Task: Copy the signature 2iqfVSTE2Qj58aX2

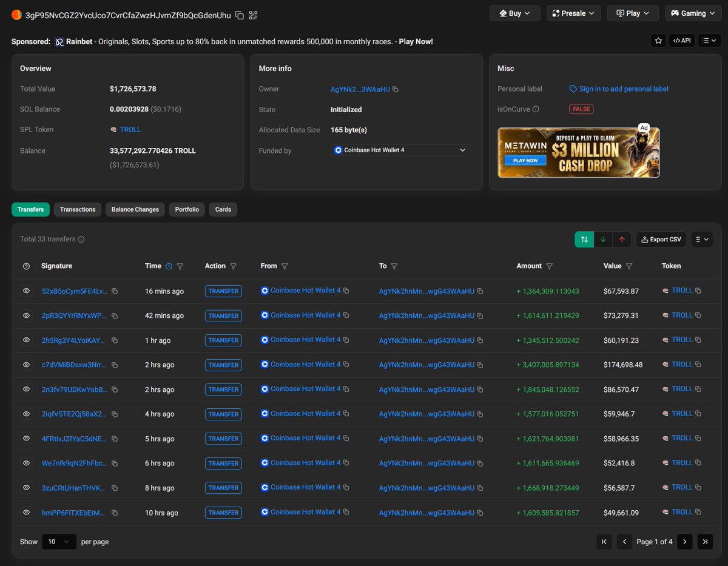Action: (x=115, y=414)
